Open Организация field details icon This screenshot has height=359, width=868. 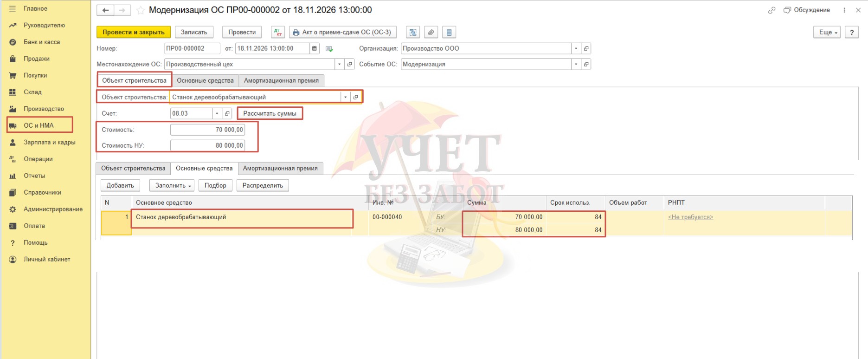[x=586, y=48]
